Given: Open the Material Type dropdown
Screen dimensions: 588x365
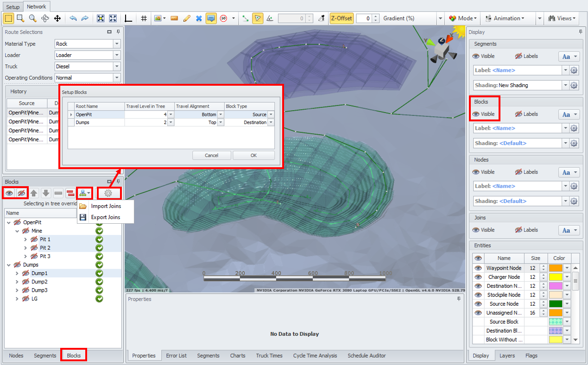Looking at the screenshot, I should tap(117, 44).
